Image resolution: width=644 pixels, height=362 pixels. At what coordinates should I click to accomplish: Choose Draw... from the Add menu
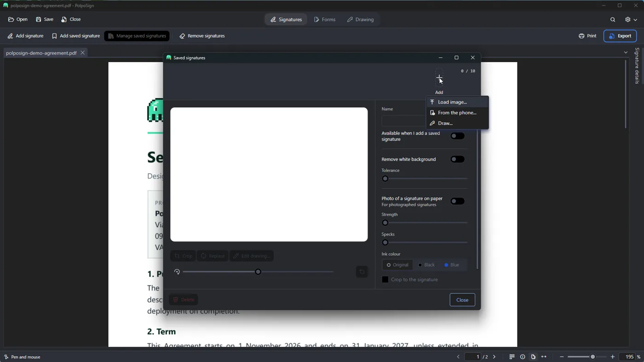click(457, 123)
